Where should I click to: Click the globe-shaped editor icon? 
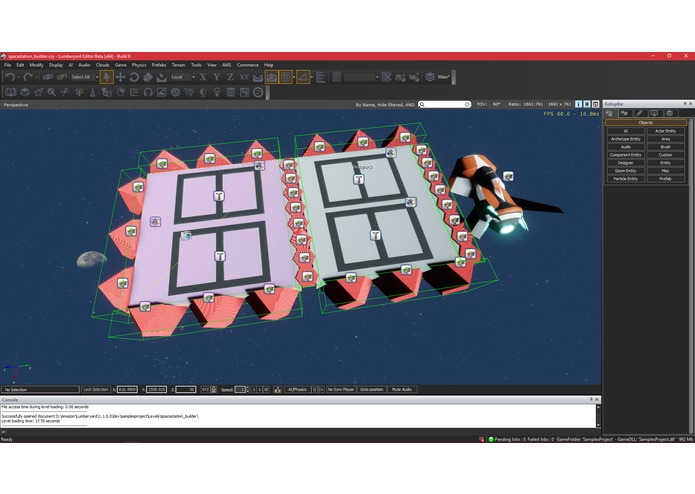[176, 92]
